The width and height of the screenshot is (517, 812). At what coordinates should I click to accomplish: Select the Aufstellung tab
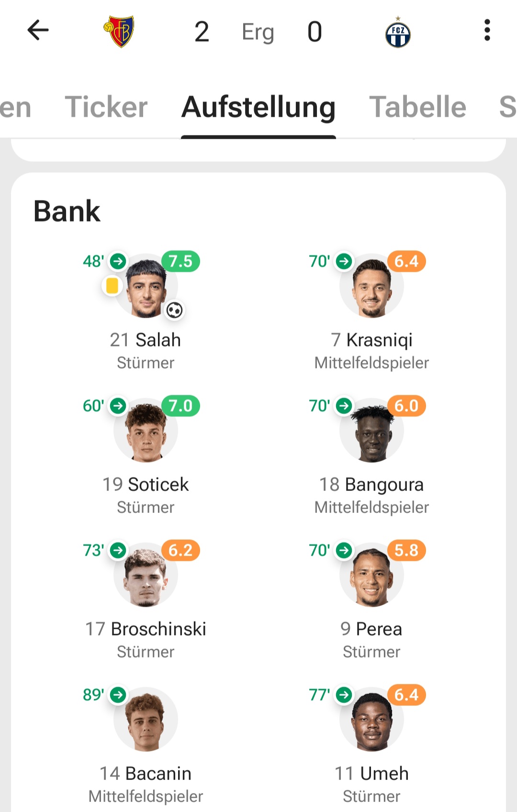pos(258,107)
